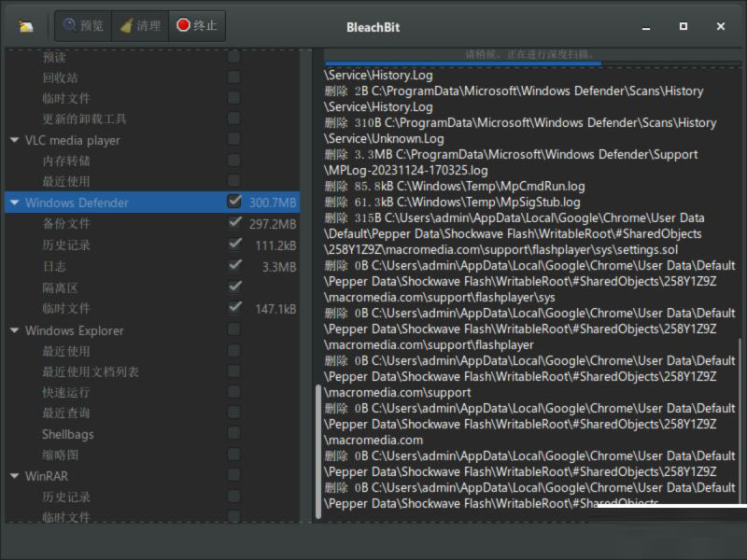This screenshot has height=560, width=747.
Task: Click the MPLog-20231124-170325.log line
Action: coord(406,170)
